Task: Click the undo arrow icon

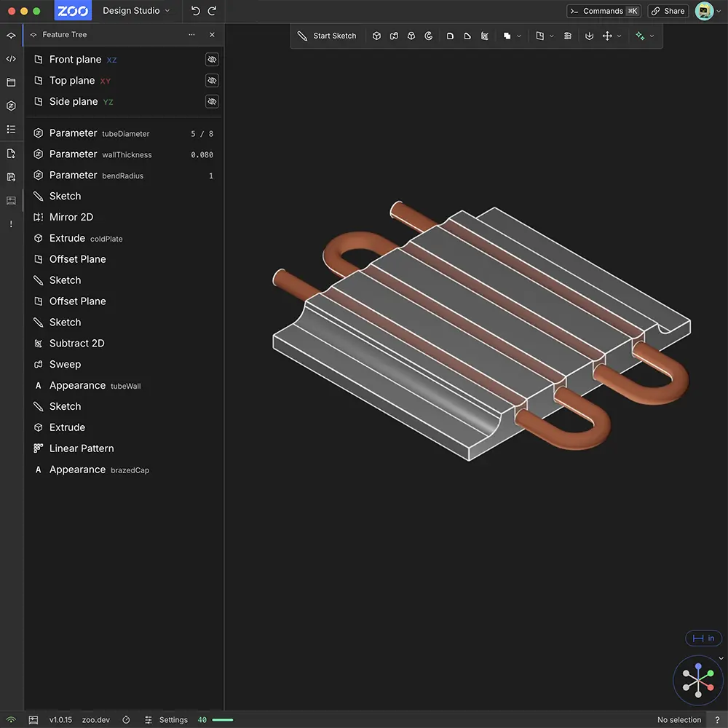Action: pyautogui.click(x=195, y=11)
